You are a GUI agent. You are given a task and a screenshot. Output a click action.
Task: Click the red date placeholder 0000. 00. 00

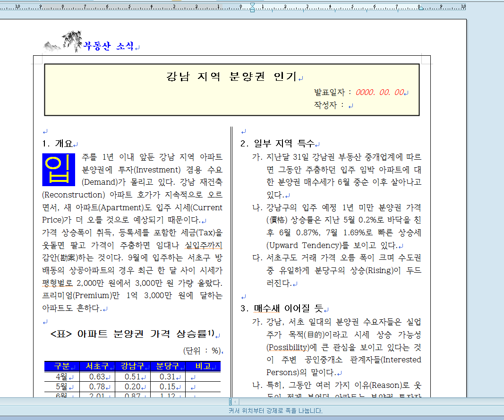point(380,93)
